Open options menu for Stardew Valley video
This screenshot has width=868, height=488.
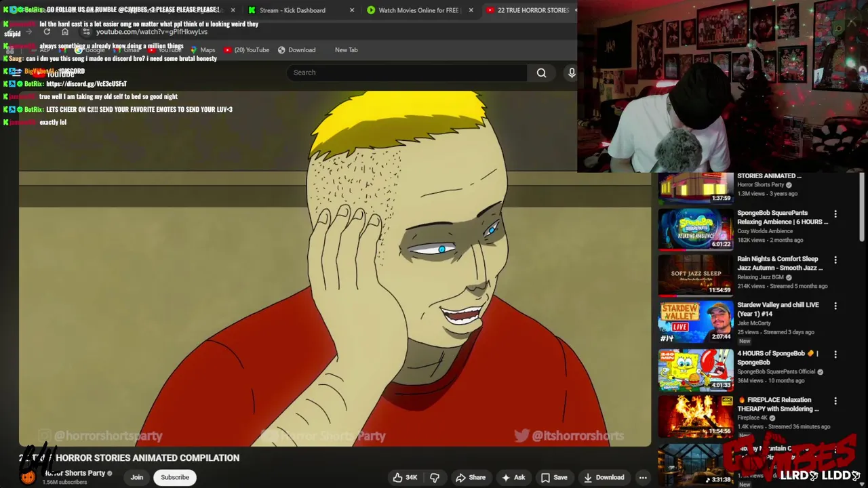835,306
